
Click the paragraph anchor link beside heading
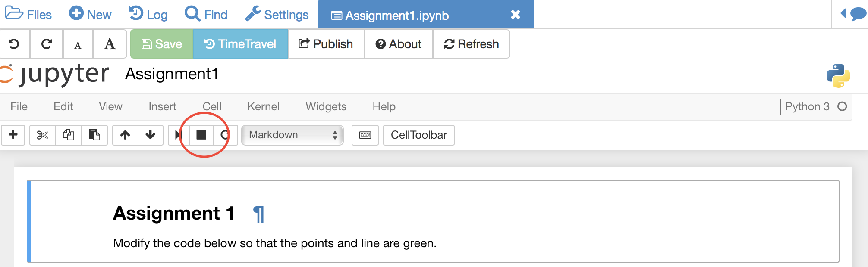(258, 214)
